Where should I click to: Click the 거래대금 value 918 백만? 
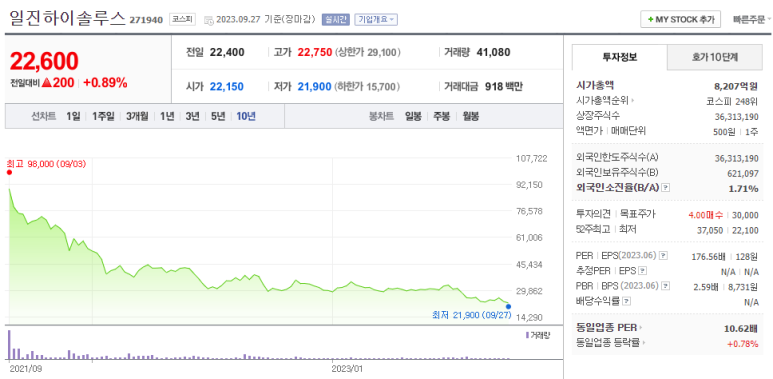click(x=504, y=87)
